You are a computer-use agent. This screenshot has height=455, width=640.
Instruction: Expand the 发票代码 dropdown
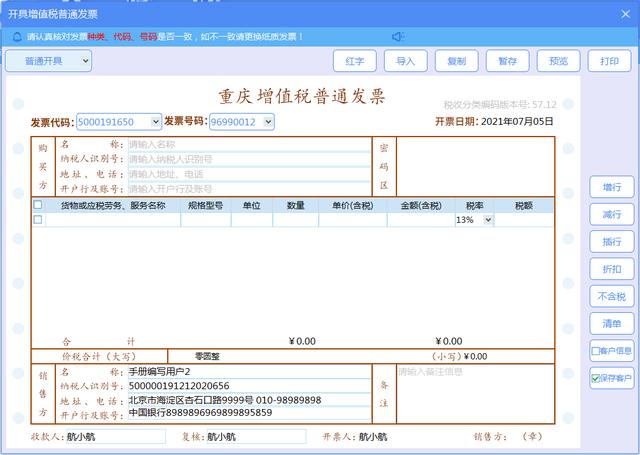pyautogui.click(x=156, y=122)
